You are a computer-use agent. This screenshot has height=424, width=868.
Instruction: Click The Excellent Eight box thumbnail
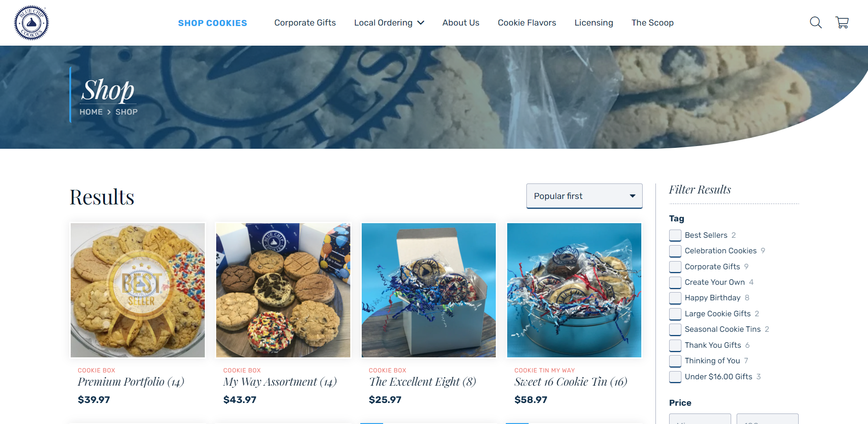pos(429,290)
